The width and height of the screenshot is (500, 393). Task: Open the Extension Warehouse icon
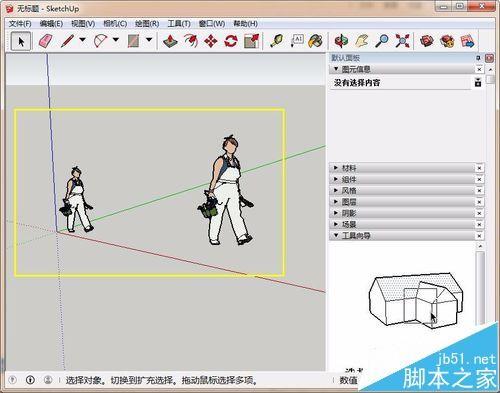(447, 41)
